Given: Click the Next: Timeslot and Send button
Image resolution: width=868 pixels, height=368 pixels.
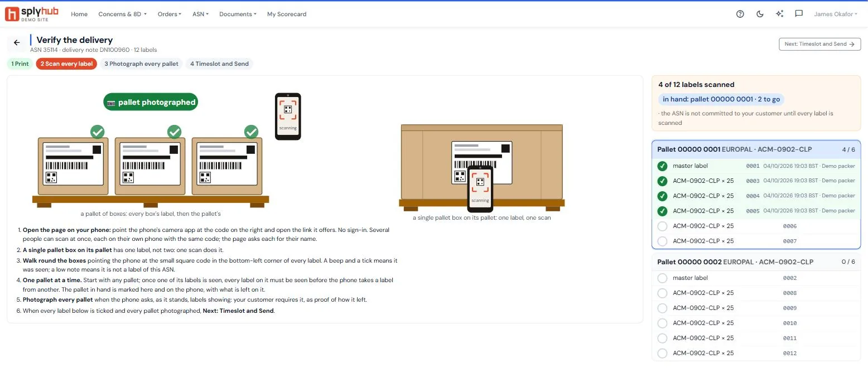Looking at the screenshot, I should [x=820, y=44].
